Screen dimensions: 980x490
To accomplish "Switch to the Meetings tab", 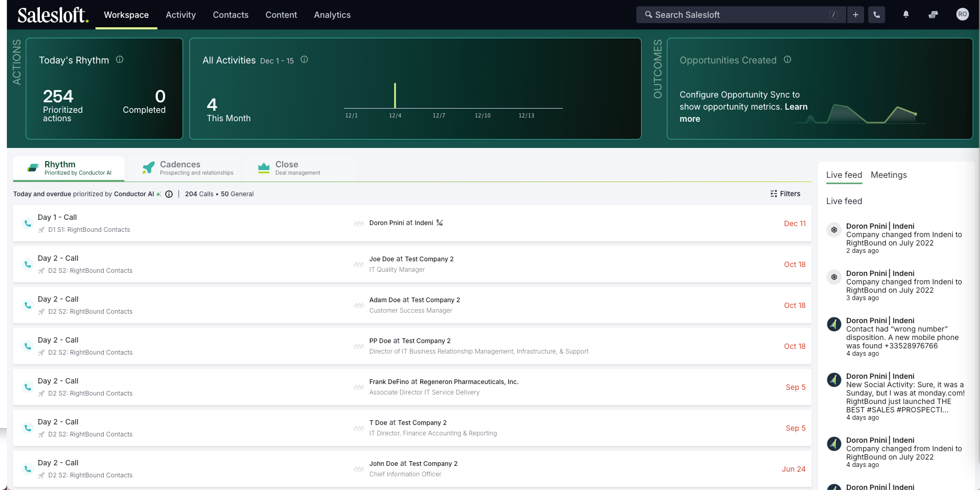I will pyautogui.click(x=889, y=175).
